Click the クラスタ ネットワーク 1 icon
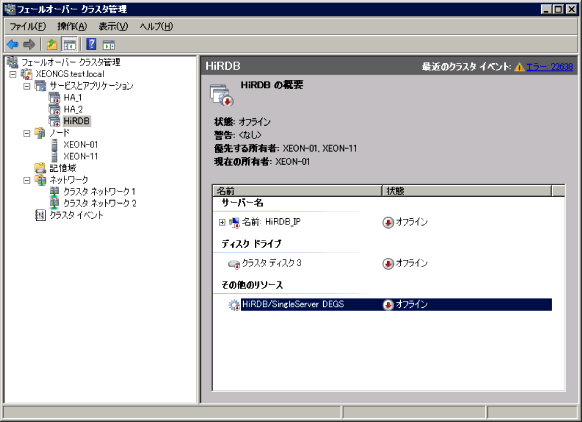This screenshot has height=422, width=582. [x=54, y=192]
